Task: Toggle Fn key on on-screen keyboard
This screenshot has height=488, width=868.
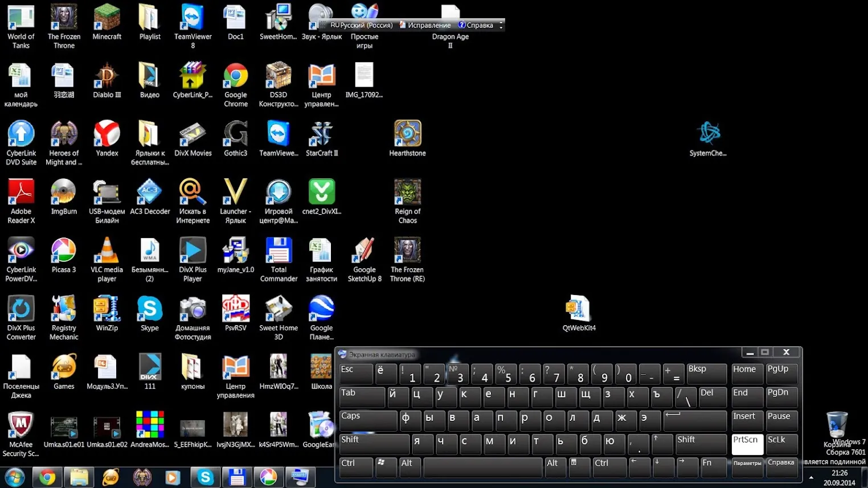Action: [713, 468]
